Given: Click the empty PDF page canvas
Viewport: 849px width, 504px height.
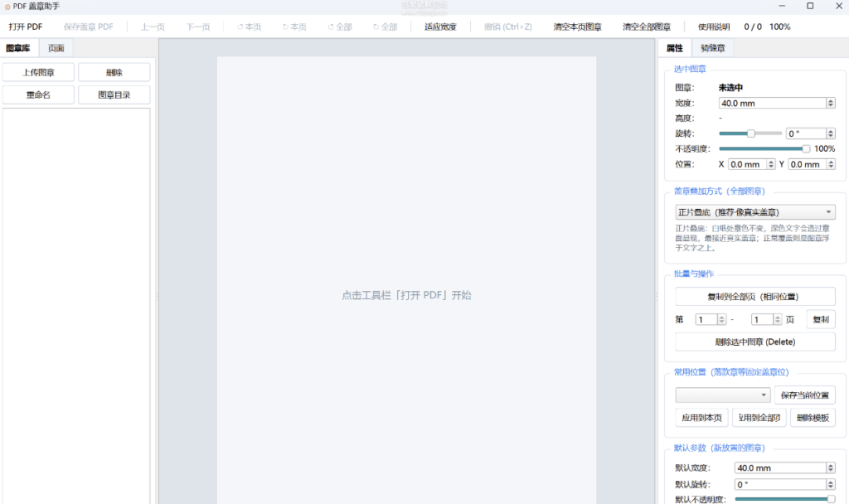Looking at the screenshot, I should 406,280.
